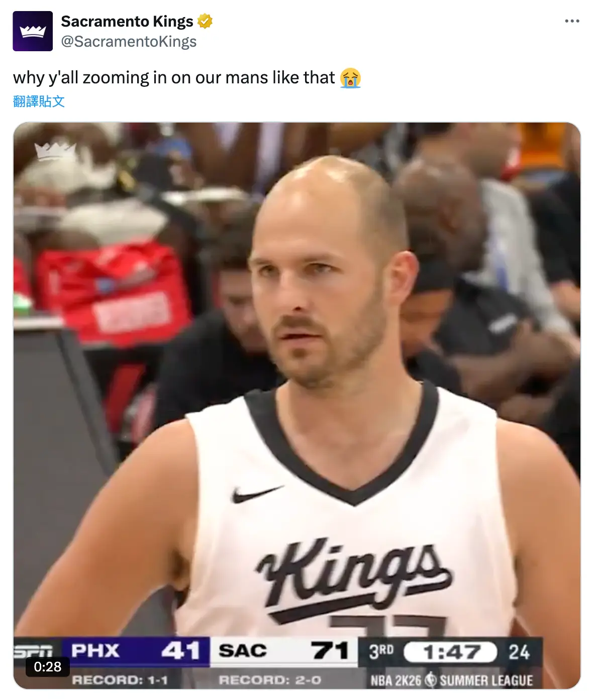Click the 1:47 game clock
The height and width of the screenshot is (700, 594).
451,652
